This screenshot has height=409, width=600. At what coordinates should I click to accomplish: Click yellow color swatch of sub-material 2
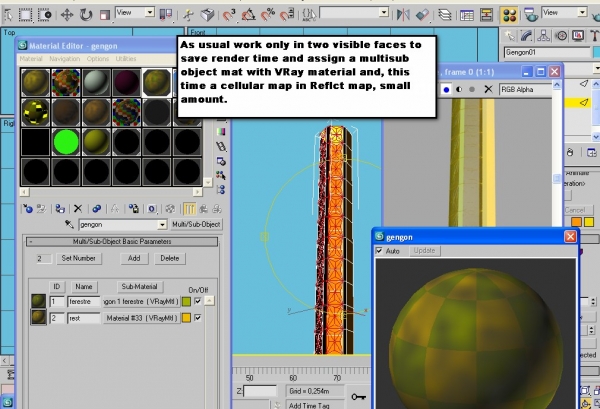(x=186, y=318)
